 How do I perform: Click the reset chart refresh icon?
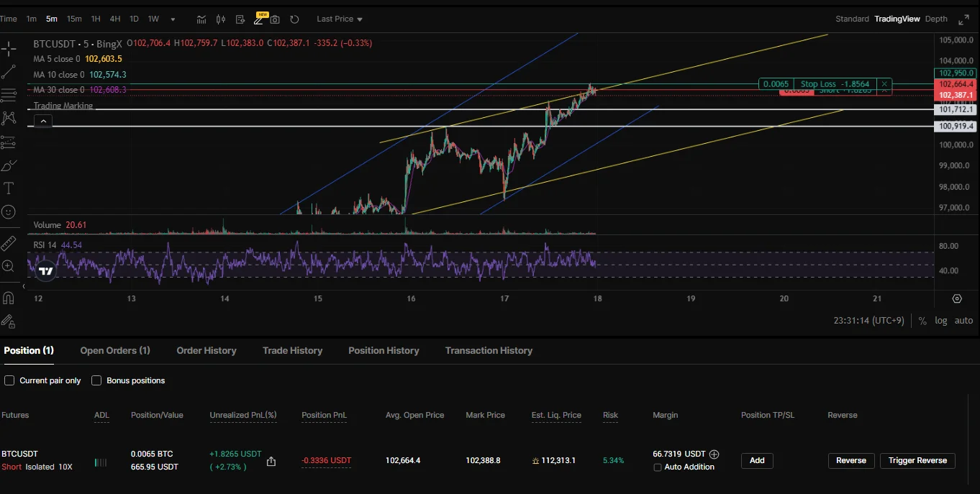click(294, 19)
